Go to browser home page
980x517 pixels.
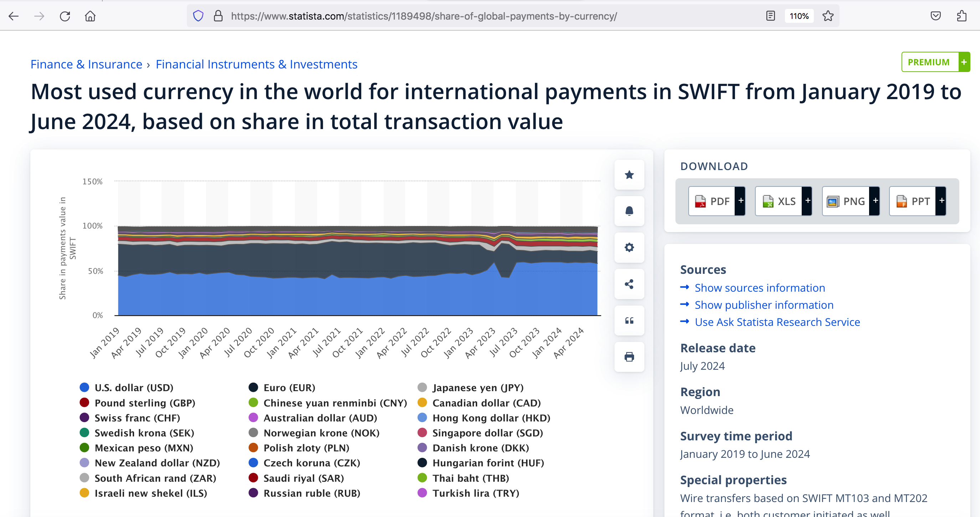90,16
